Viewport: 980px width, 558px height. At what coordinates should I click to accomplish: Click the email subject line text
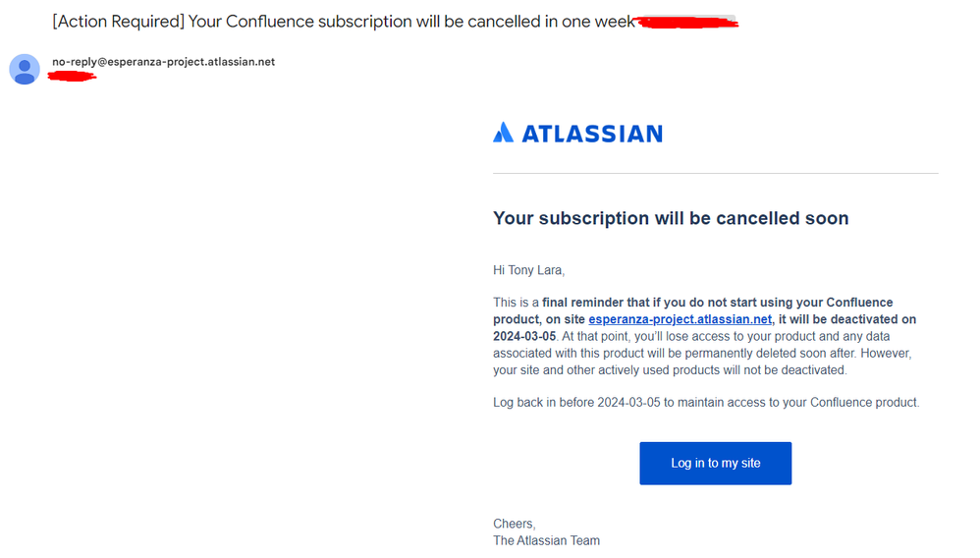[344, 22]
